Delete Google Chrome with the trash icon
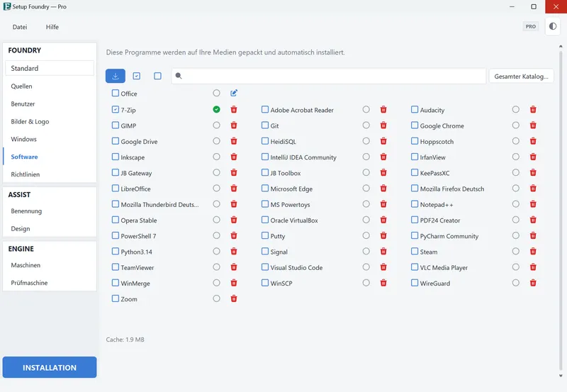The height and width of the screenshot is (392, 567). tap(533, 125)
